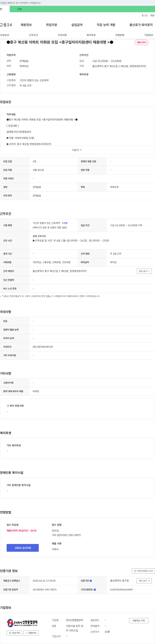Select the KJGF002506240009 certification number

click(121, 589)
